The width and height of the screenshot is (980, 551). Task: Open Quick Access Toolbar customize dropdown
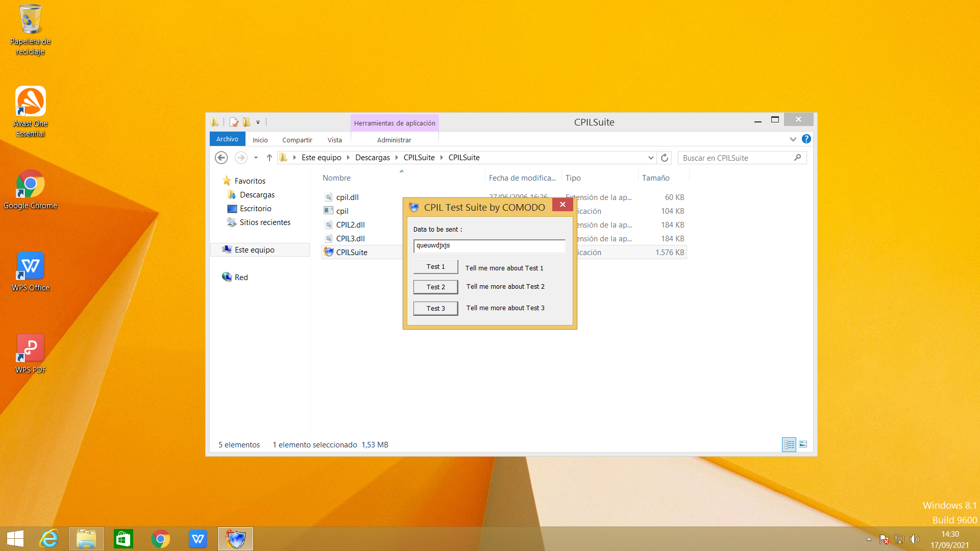click(258, 122)
